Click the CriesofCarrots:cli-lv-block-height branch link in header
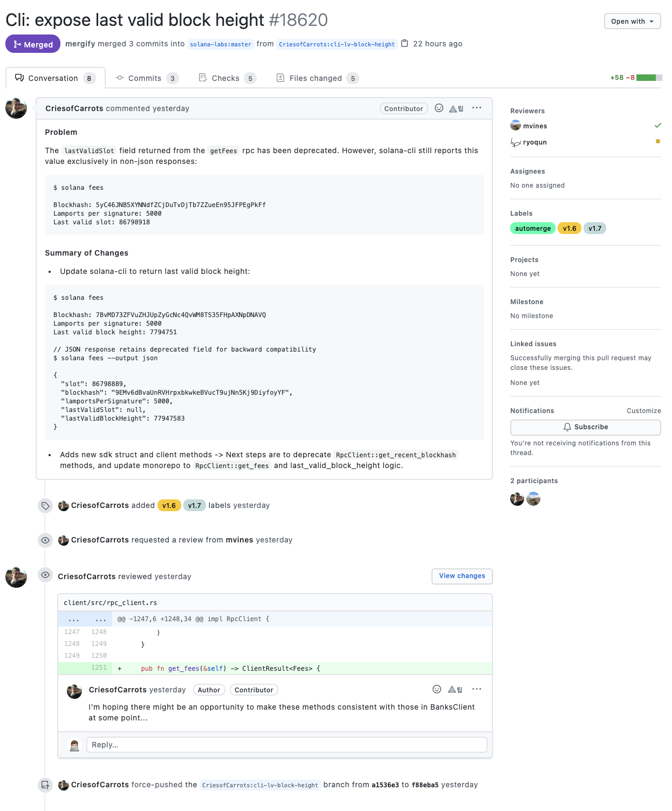Viewport: 672px width, 811px height. coord(337,44)
